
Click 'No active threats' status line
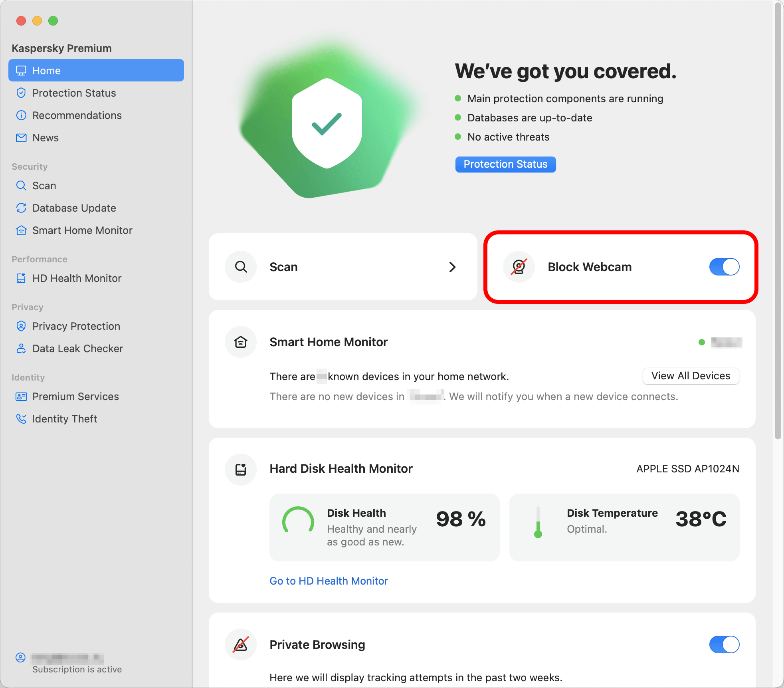coord(508,137)
